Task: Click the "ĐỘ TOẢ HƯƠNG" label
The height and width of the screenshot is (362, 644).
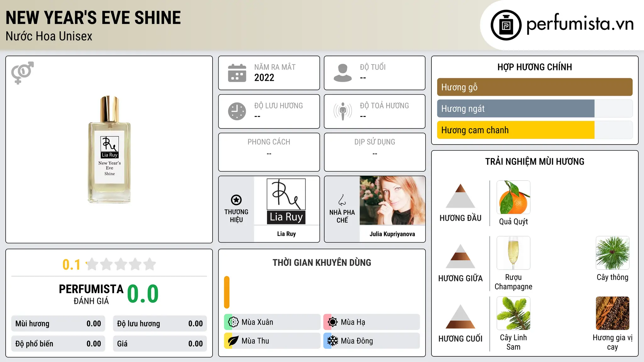Action: pyautogui.click(x=384, y=106)
